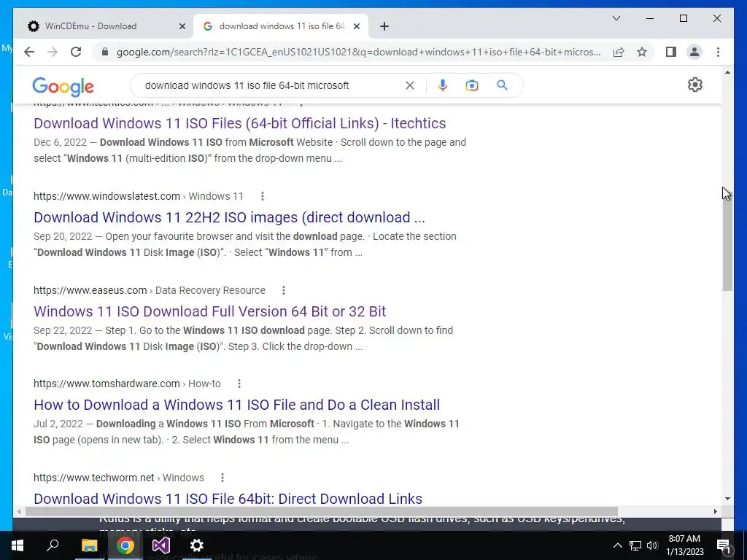Bookmark this page with the star icon
The image size is (747, 560).
642,52
